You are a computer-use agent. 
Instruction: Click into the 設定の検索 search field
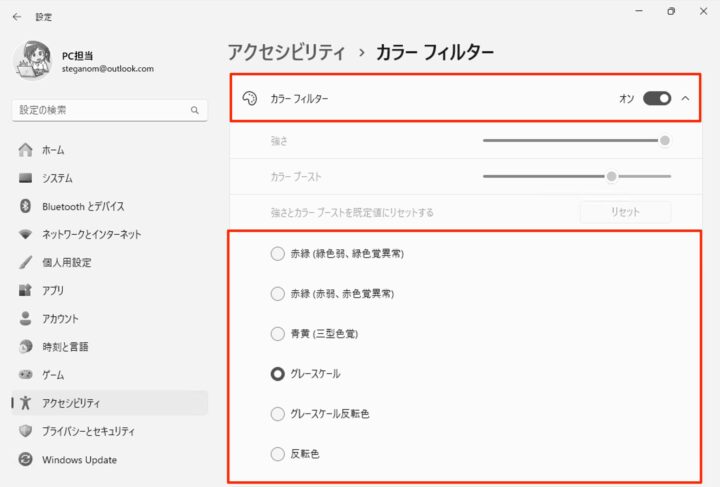click(109, 110)
